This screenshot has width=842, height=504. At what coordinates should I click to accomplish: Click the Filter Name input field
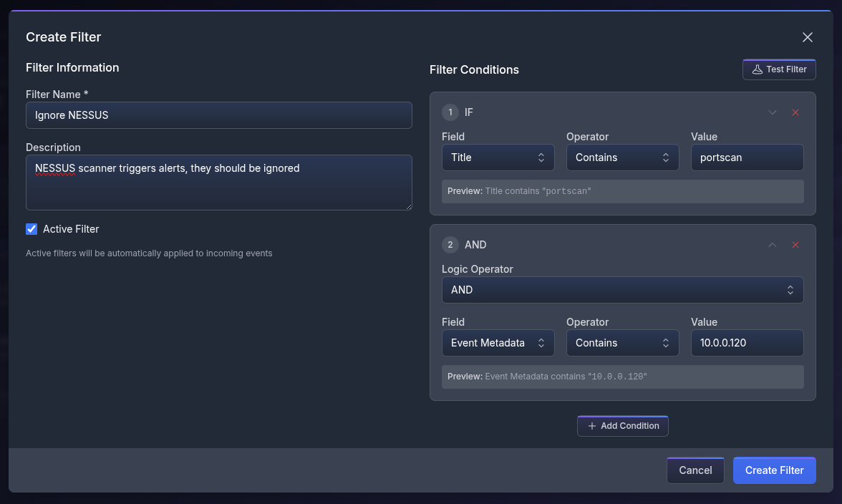218,115
